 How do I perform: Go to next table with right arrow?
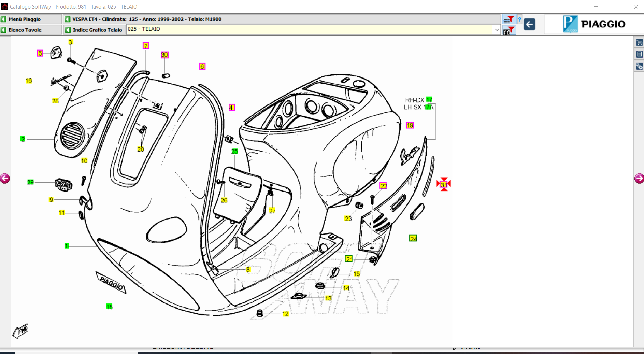pos(639,178)
